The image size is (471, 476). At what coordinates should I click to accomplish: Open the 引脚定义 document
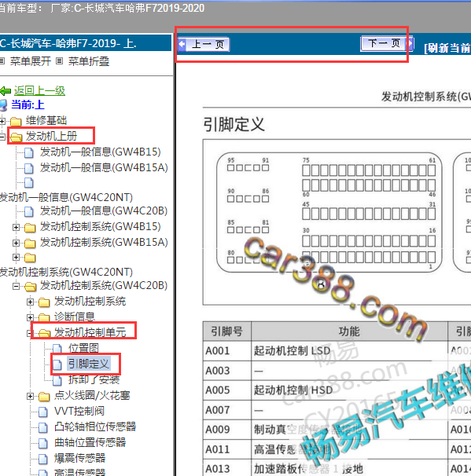[88, 364]
